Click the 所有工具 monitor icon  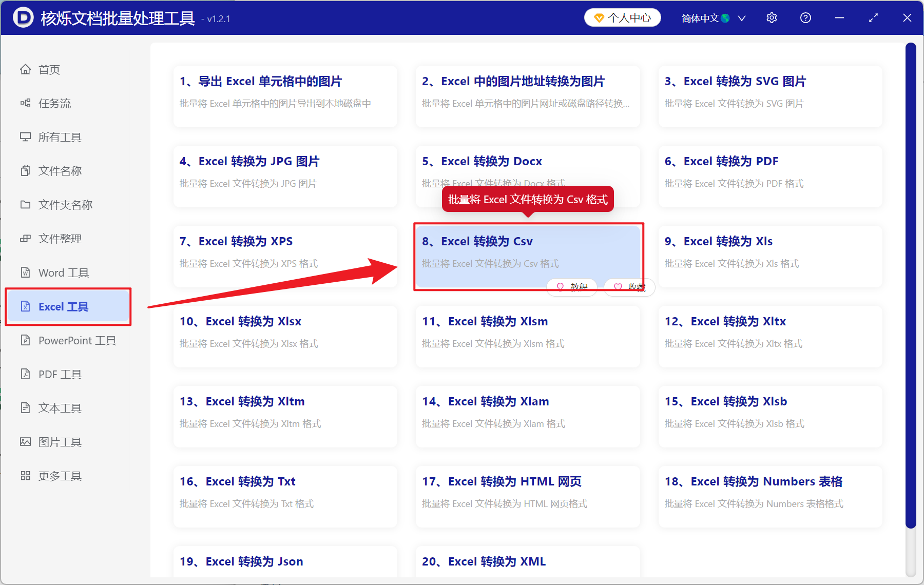26,137
